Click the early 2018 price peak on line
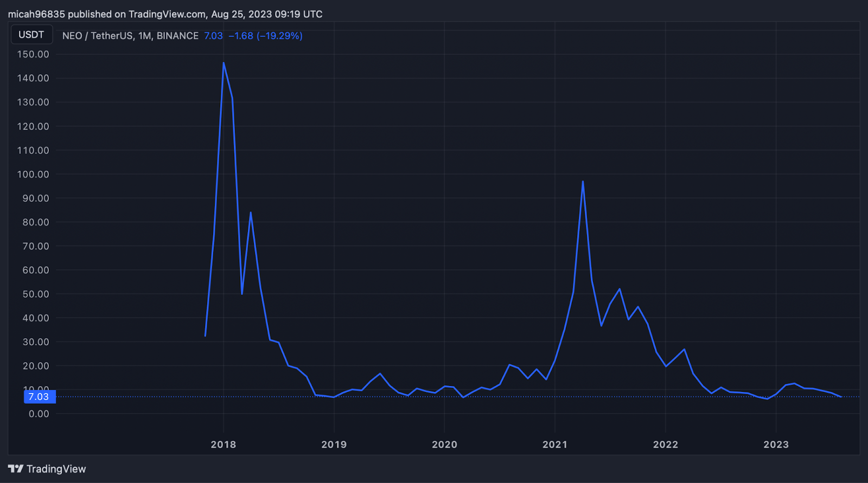The width and height of the screenshot is (868, 483). coord(224,63)
